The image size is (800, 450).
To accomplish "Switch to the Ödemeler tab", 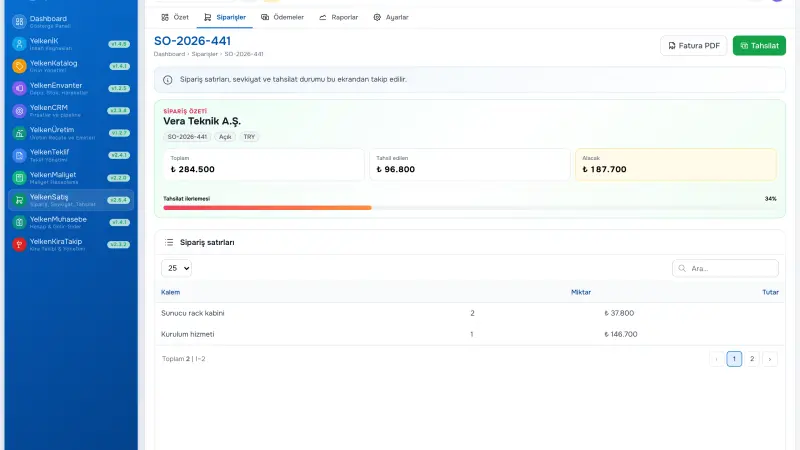I will (x=282, y=17).
